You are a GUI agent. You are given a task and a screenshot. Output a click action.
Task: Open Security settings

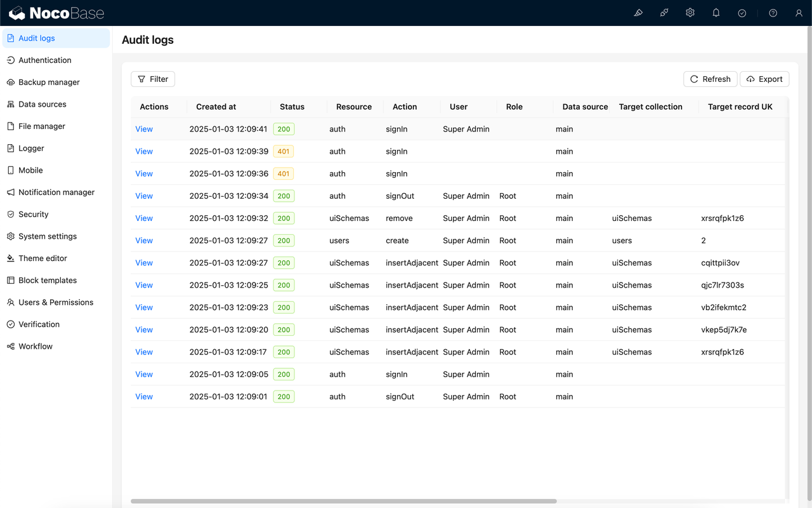point(56,214)
